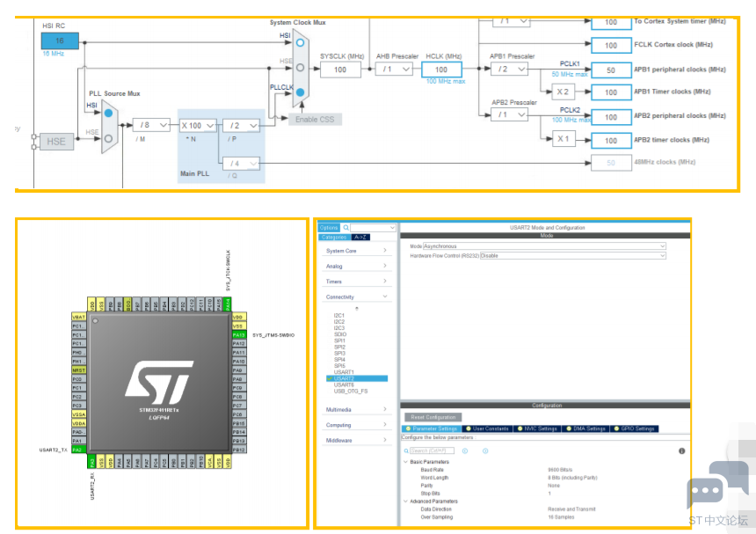Select USART2 in the Connectivity list
The height and width of the screenshot is (534, 756).
pyautogui.click(x=357, y=378)
